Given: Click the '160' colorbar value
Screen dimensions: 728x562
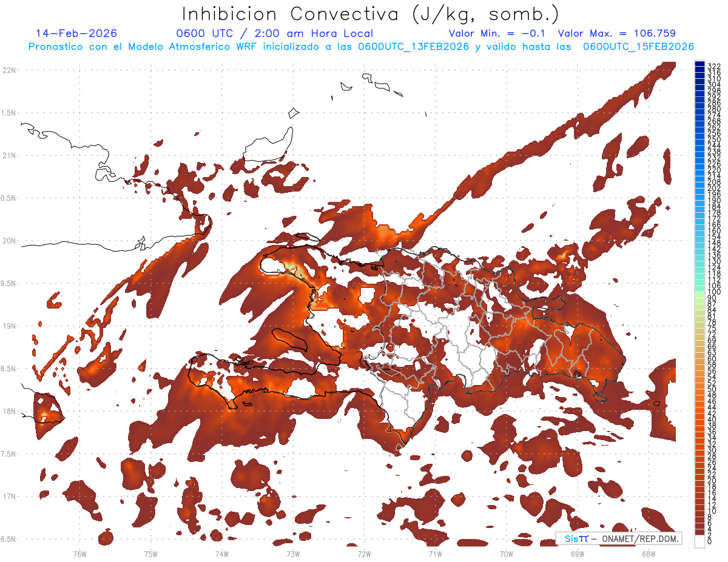Looking at the screenshot, I should pyautogui.click(x=714, y=230).
